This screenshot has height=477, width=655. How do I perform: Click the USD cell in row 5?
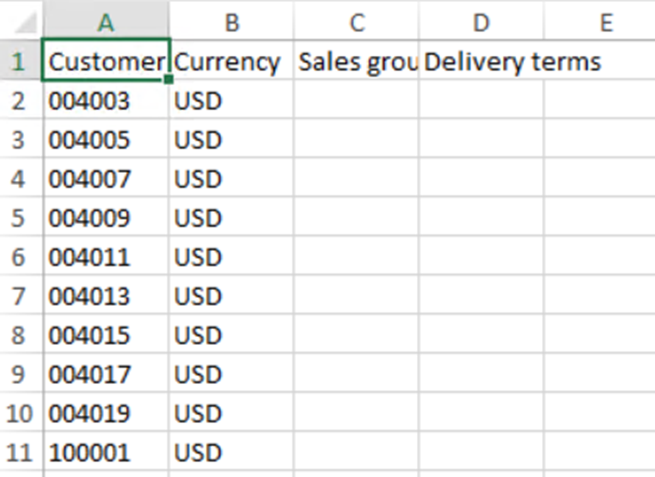(x=231, y=218)
